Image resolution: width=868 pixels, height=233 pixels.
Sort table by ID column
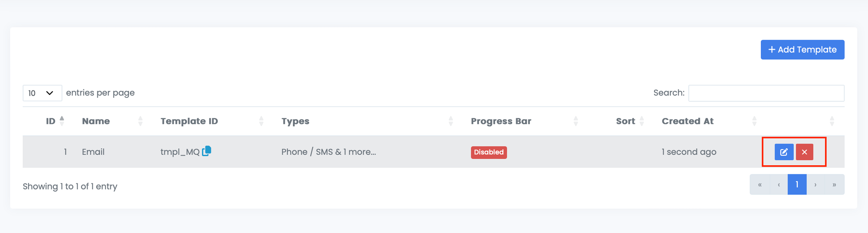[x=51, y=121]
